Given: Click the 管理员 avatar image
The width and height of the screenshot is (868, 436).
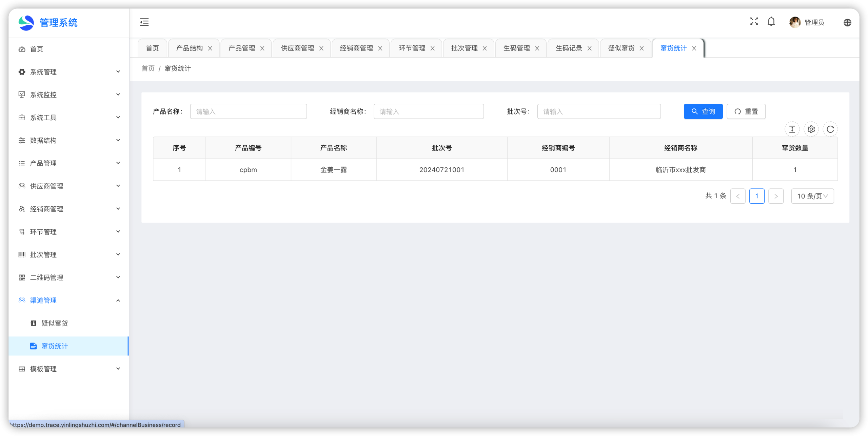Looking at the screenshot, I should point(794,22).
